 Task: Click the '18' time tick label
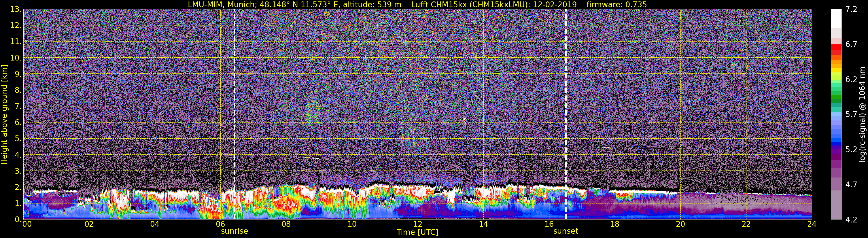pos(614,224)
